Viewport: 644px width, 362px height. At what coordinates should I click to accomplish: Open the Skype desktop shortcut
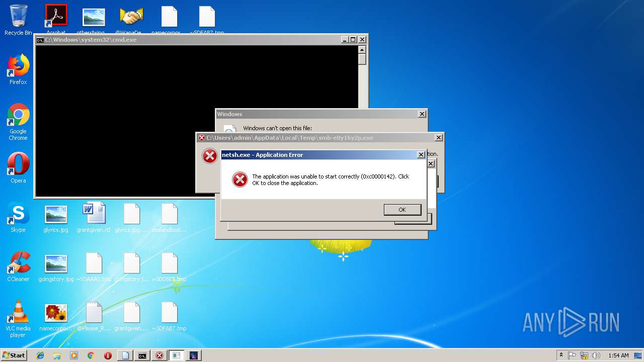coord(18,217)
